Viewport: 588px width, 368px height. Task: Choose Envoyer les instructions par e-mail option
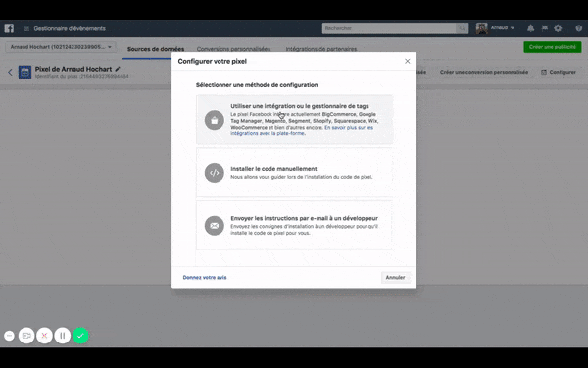tap(294, 226)
